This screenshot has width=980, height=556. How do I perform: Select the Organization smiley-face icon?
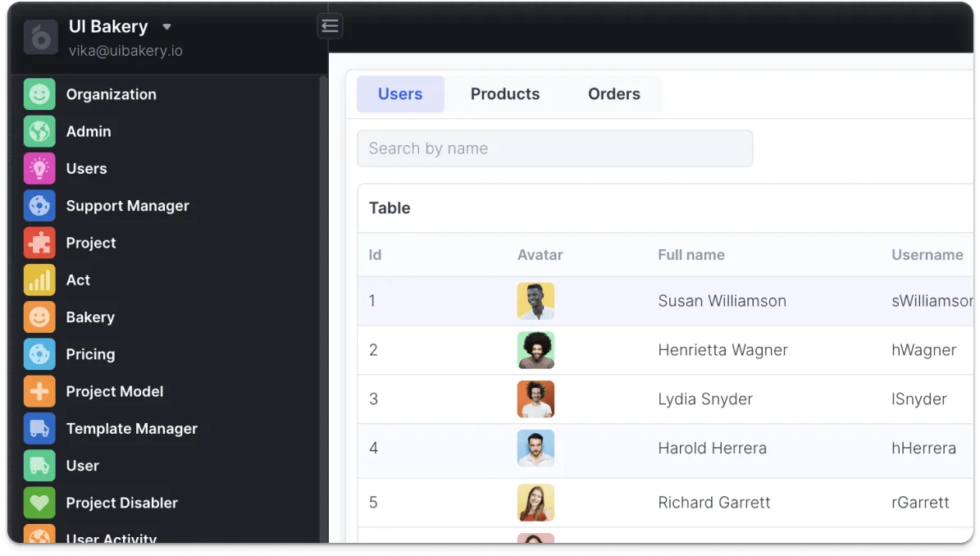point(39,94)
